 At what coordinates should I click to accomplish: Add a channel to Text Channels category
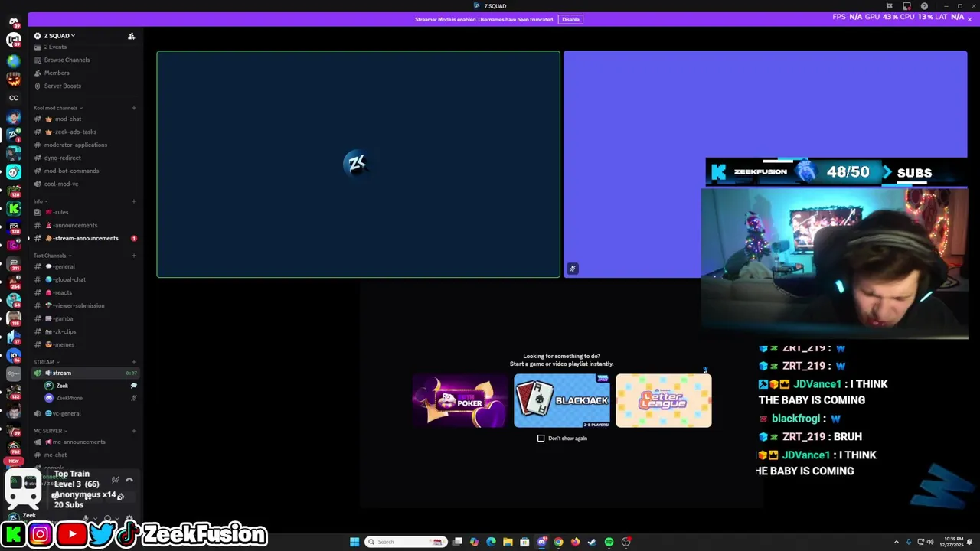point(133,256)
